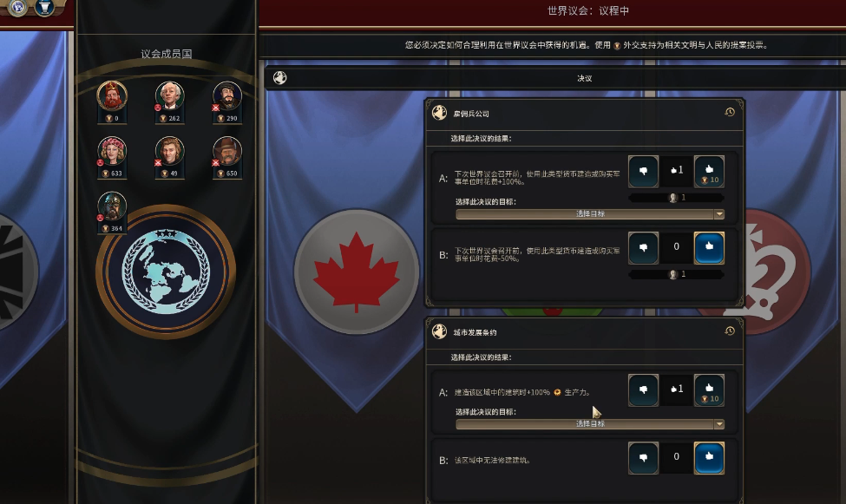Select the white-haired leader portrait with 262 favor
The height and width of the screenshot is (504, 846).
(170, 96)
